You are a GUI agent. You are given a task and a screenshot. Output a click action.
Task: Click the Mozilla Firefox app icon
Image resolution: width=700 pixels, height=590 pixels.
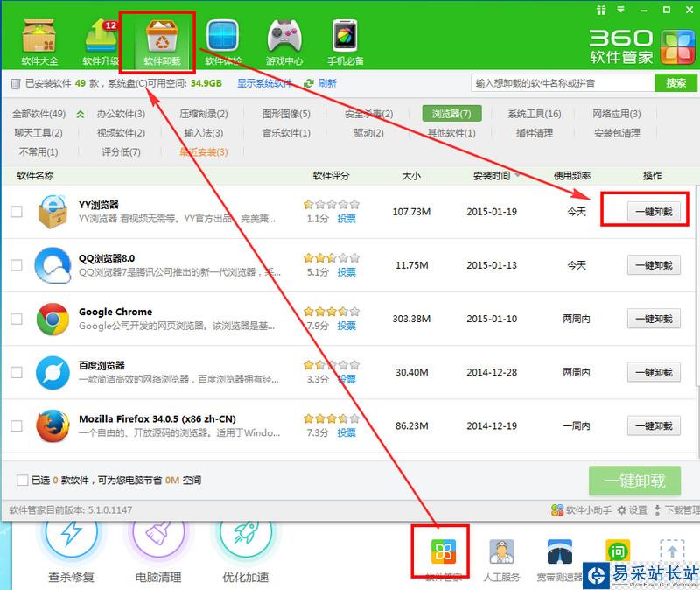pyautogui.click(x=52, y=426)
